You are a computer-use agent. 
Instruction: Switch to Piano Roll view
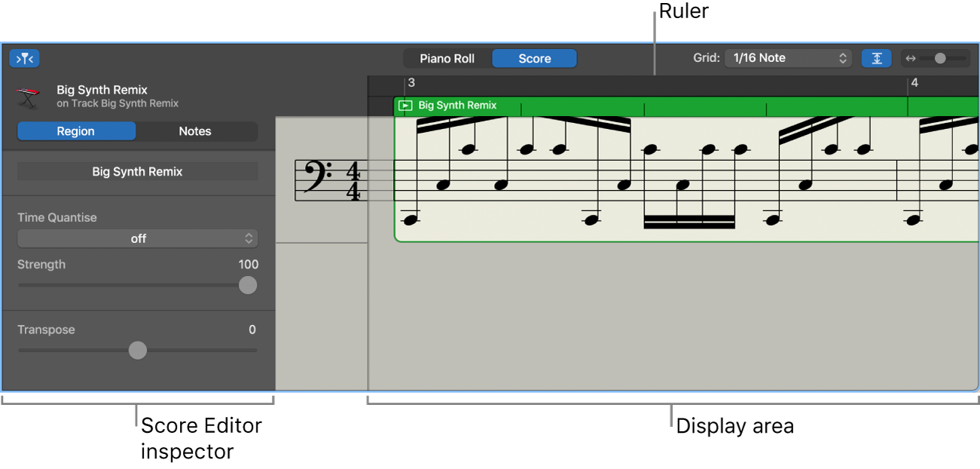click(x=448, y=58)
